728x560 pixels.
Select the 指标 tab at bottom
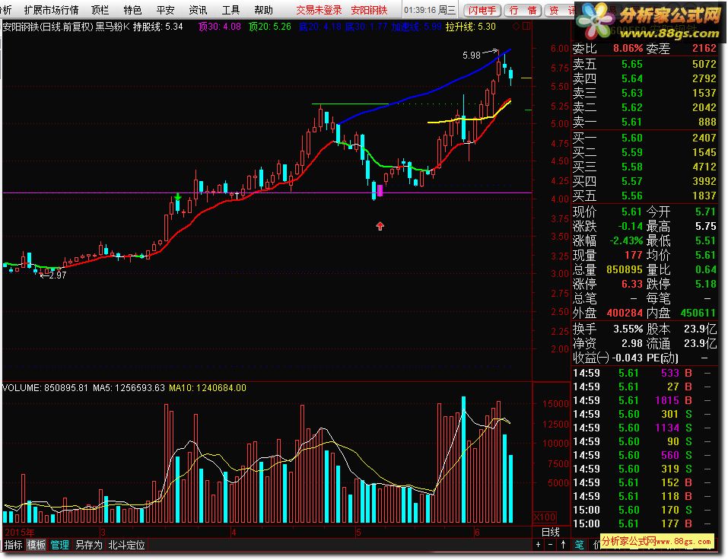(x=14, y=545)
